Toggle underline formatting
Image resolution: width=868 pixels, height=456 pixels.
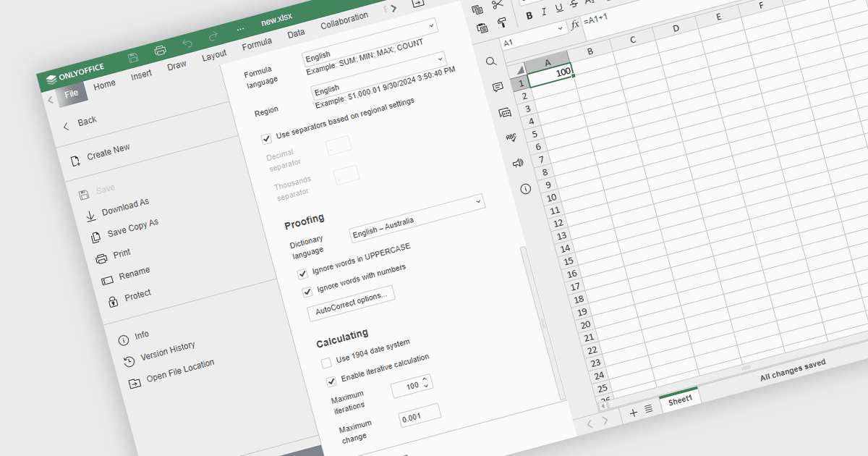pyautogui.click(x=559, y=9)
